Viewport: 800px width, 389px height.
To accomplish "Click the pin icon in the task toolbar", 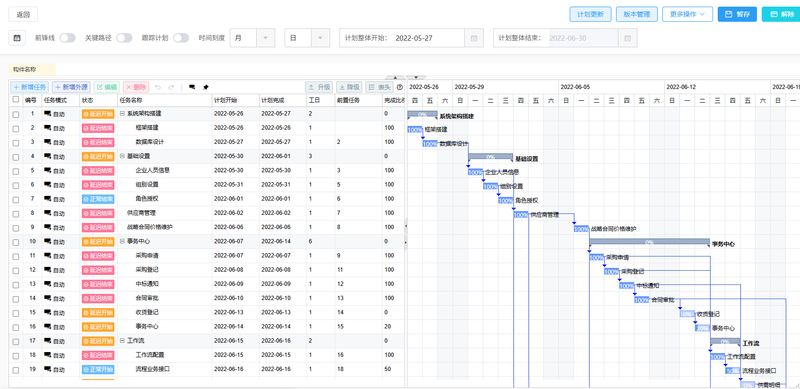I will [206, 87].
